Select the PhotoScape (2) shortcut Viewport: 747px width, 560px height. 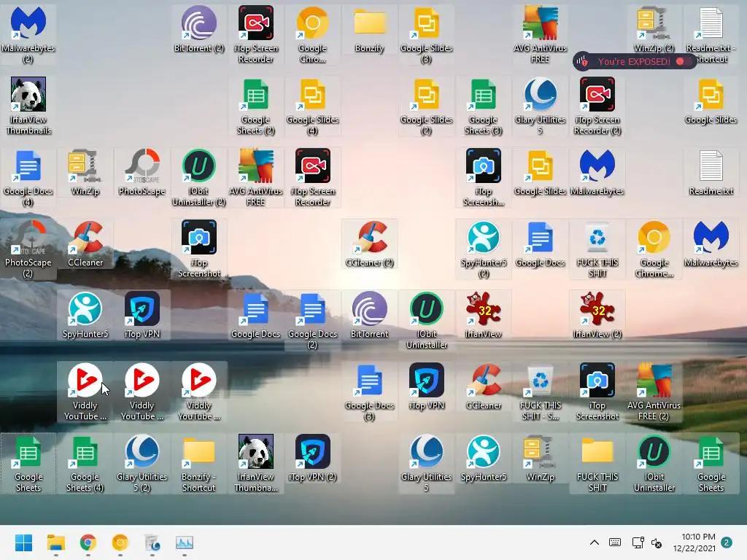click(28, 249)
